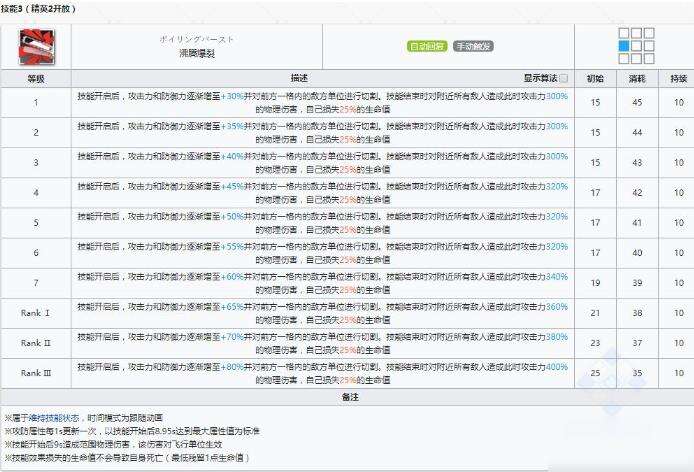Click the +70% value in Rank II description
This screenshot has height=472, width=694.
(232, 337)
